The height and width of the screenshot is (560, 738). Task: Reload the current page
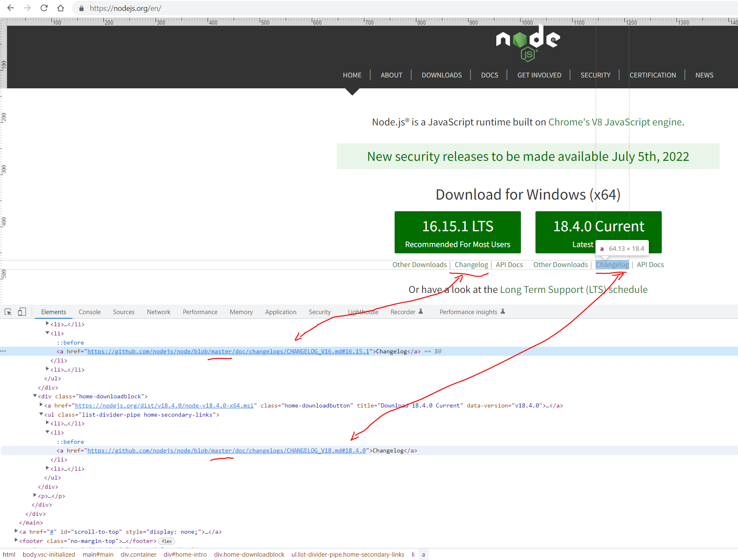[x=44, y=8]
